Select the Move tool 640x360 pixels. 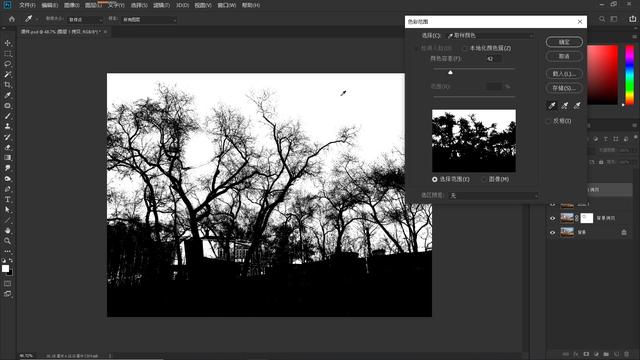point(7,43)
